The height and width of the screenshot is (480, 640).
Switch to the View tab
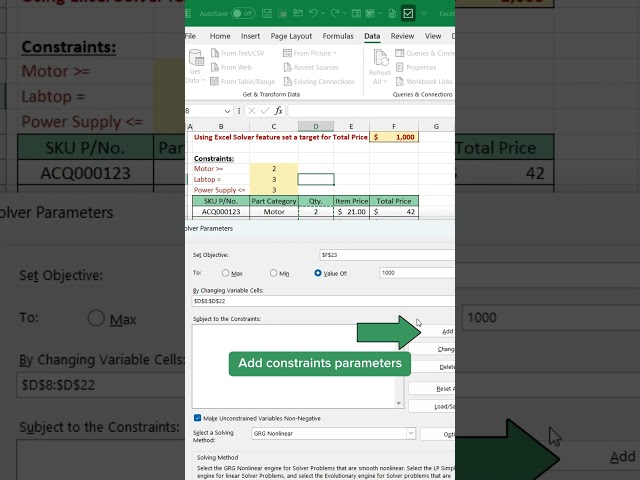pyautogui.click(x=433, y=36)
